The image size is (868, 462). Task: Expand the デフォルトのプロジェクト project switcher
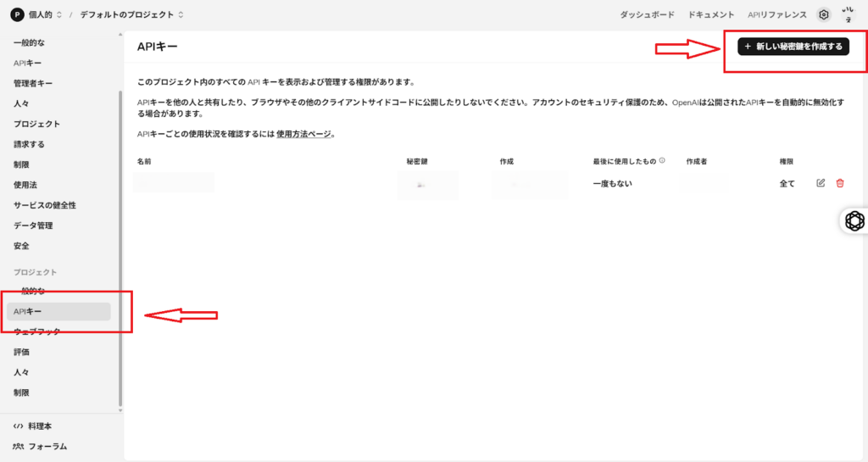[131, 14]
